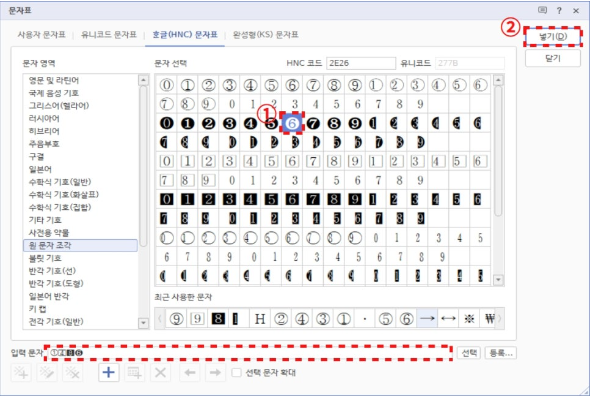Image resolution: width=590 pixels, height=397 pixels.
Task: Choose black boxed 7 in character grid
Action: click(x=313, y=199)
